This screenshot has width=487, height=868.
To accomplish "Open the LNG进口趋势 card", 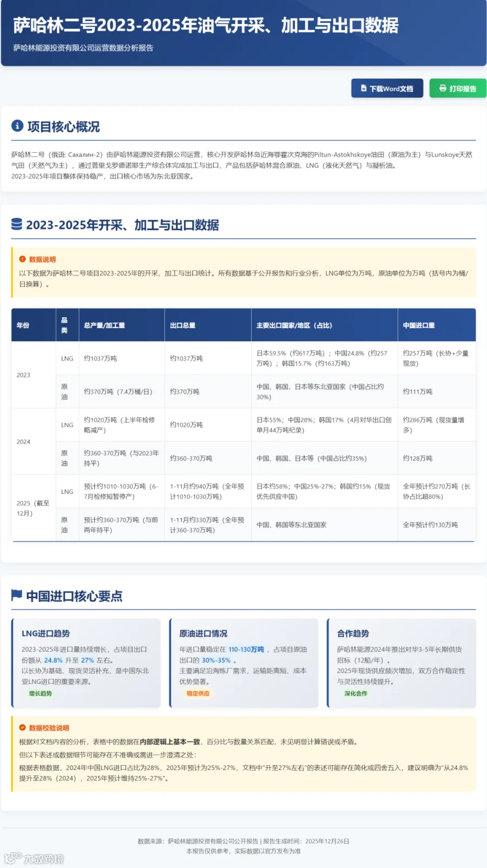I will point(86,663).
